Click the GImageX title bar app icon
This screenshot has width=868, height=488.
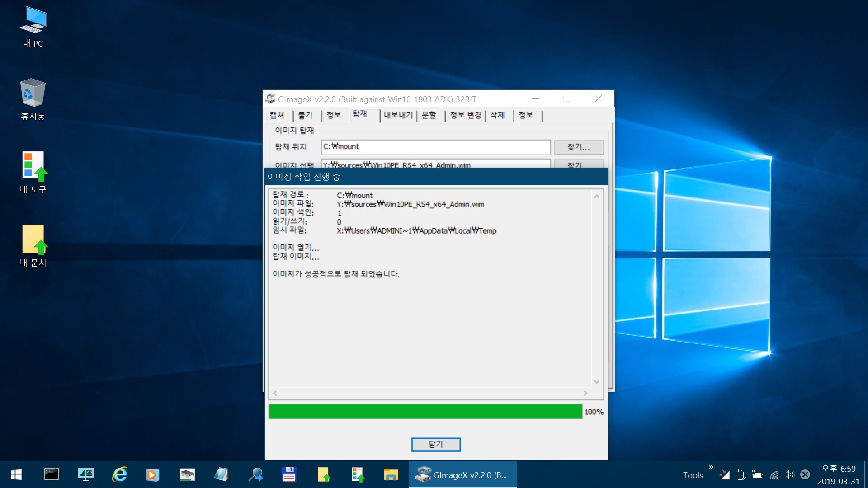[x=270, y=99]
